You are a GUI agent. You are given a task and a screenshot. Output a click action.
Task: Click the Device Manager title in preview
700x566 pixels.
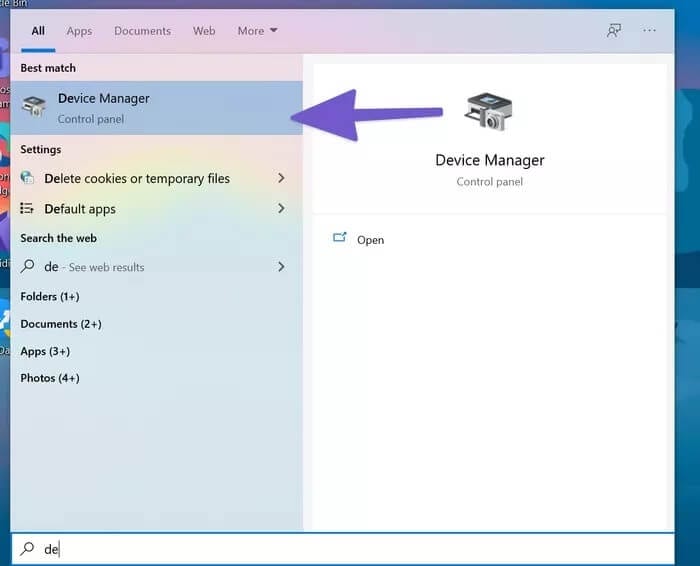point(490,160)
